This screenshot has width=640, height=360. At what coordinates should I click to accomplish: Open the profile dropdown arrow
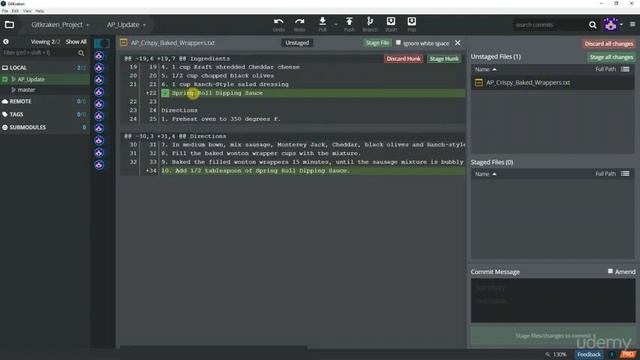coord(621,25)
